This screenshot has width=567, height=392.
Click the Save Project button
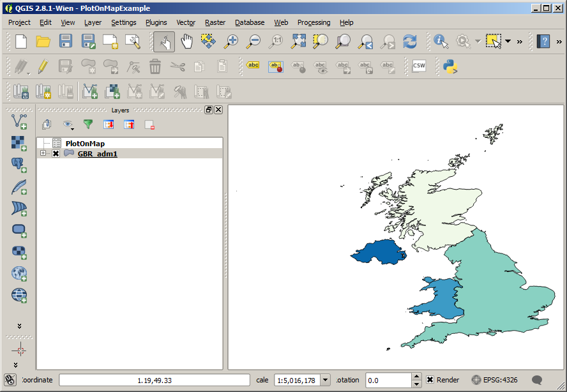click(66, 40)
